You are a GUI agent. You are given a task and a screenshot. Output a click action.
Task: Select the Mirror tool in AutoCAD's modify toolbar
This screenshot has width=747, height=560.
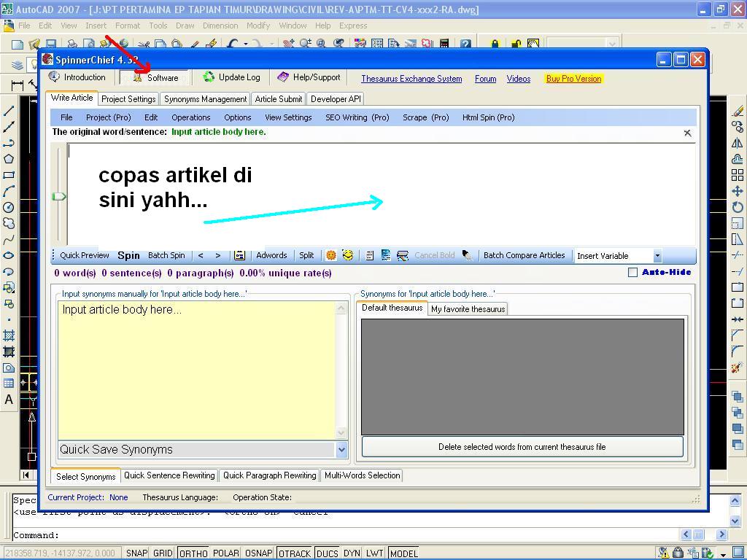(738, 143)
